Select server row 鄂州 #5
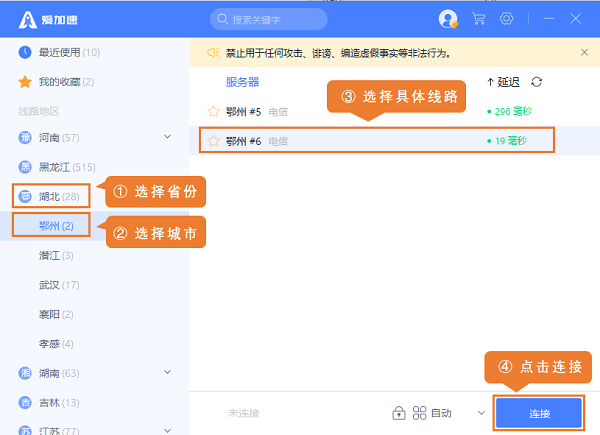Viewport: 600px width, 435px height. [x=394, y=111]
